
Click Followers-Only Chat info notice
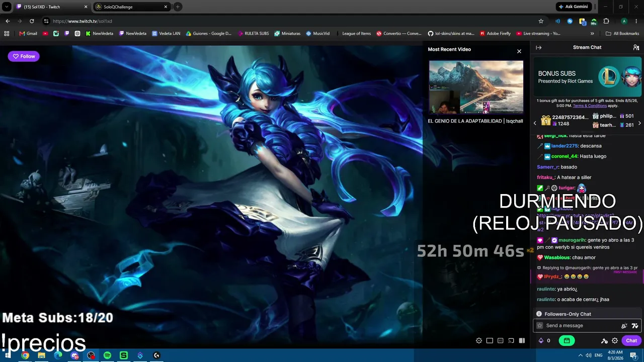pyautogui.click(x=587, y=314)
